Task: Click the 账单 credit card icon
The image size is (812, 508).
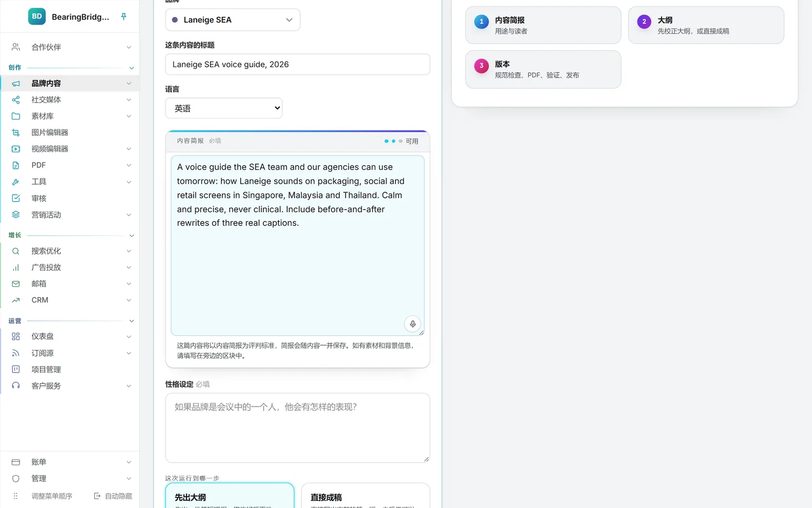Action: (x=16, y=462)
